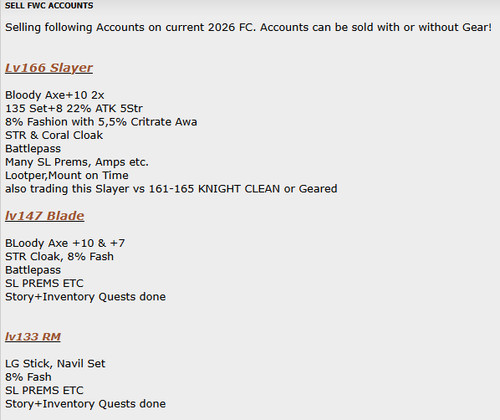Open the lv133 RM link

[33, 337]
